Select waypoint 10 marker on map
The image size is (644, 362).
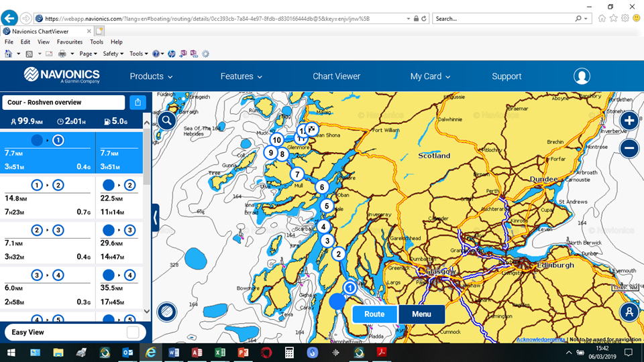point(277,140)
